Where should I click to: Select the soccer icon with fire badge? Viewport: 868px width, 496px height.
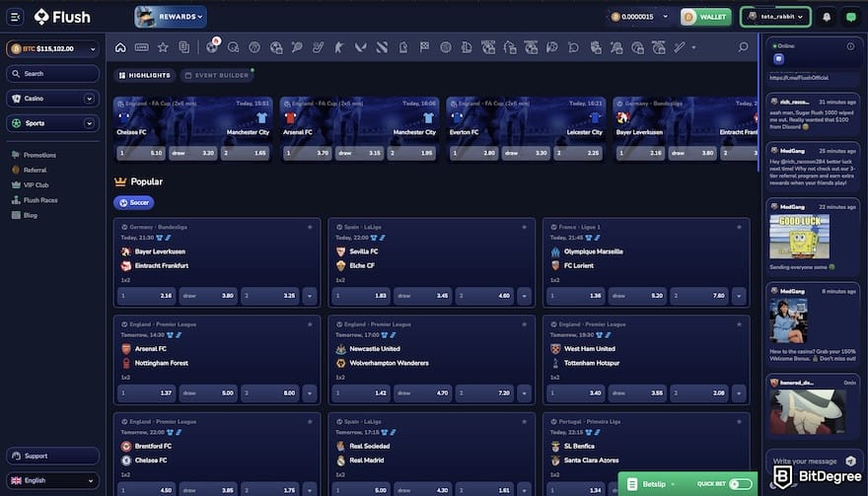point(212,47)
